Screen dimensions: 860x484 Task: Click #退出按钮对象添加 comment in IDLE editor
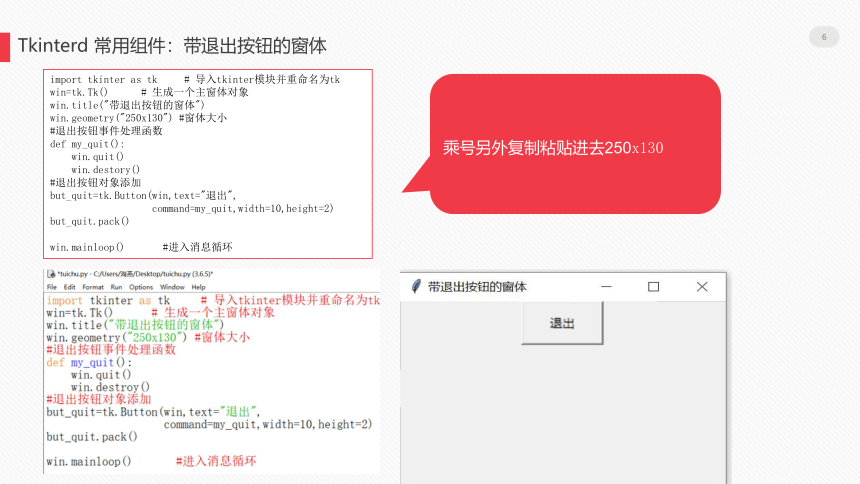[x=99, y=399]
